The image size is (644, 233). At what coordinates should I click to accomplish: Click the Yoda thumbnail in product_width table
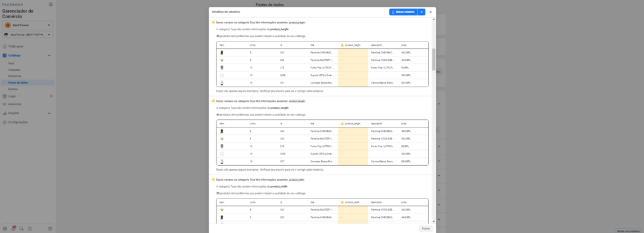[222, 210]
